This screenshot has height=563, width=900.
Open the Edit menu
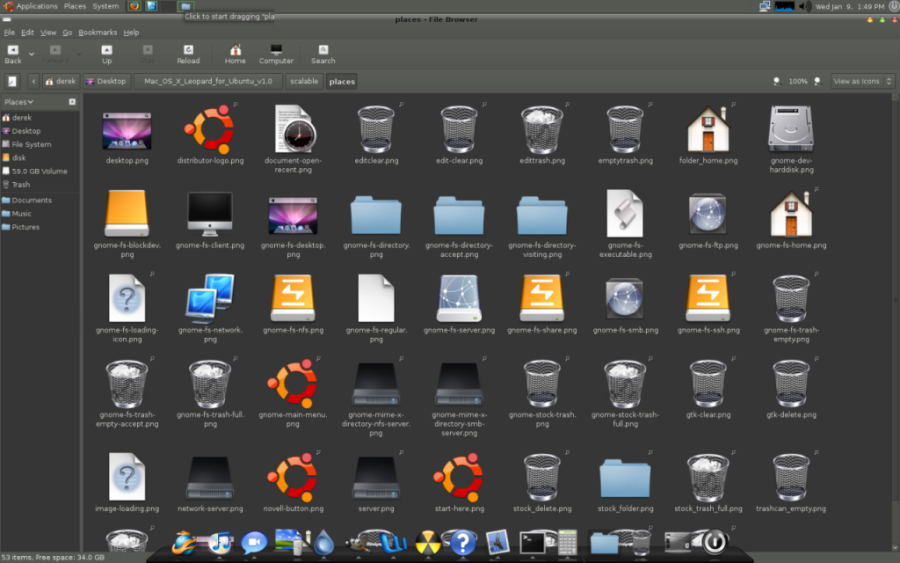pyautogui.click(x=27, y=33)
